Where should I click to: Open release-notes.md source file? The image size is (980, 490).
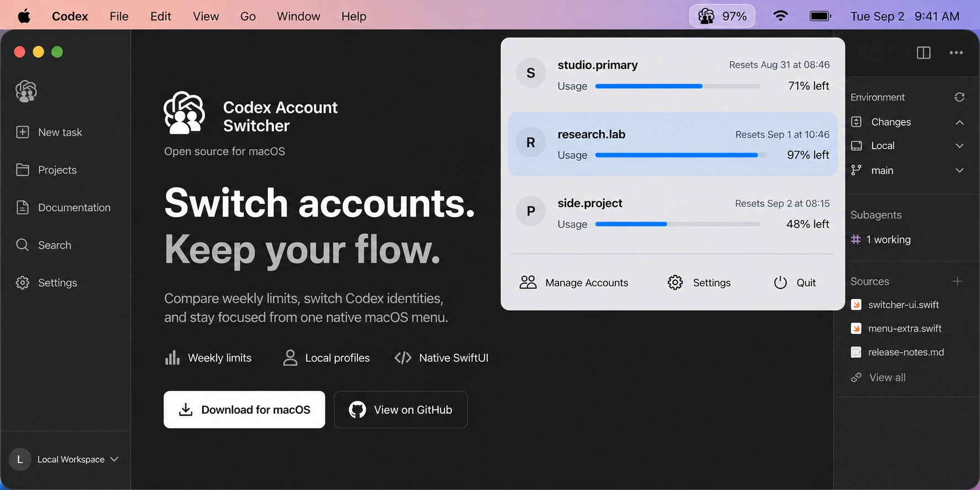click(898, 352)
